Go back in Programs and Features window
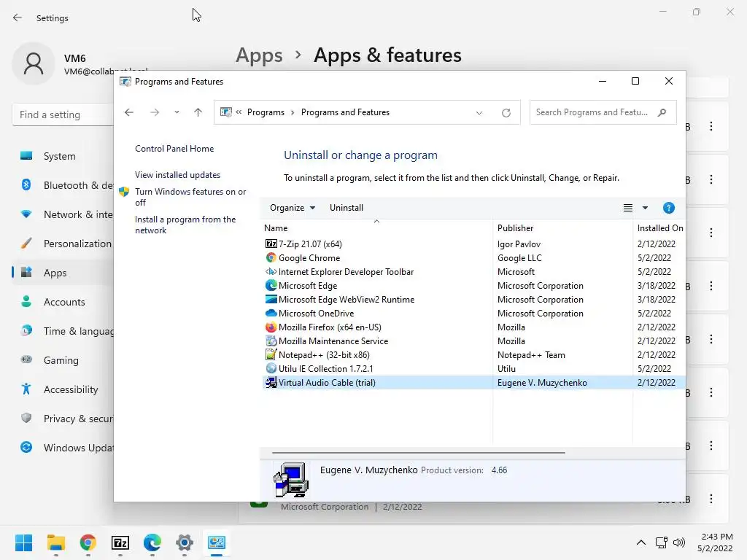 pos(129,112)
